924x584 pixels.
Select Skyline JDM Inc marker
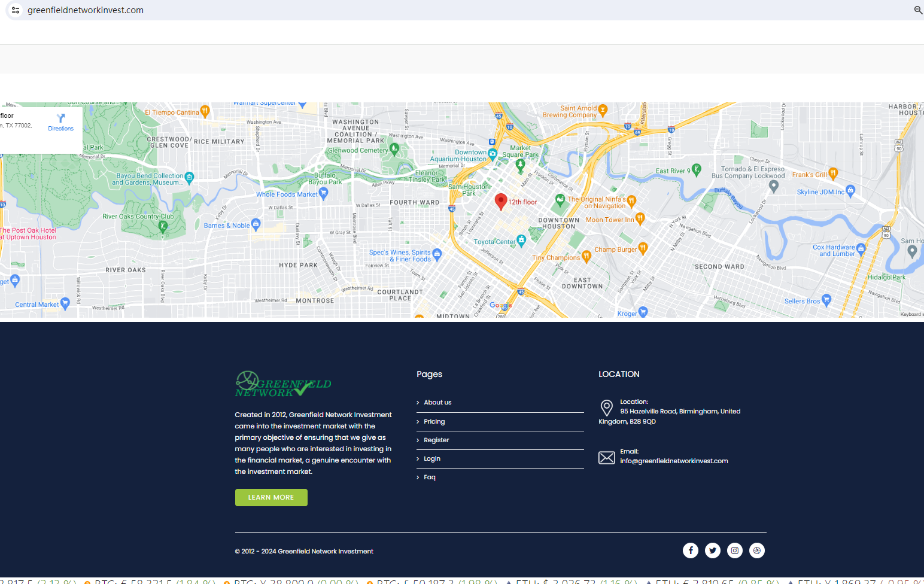pyautogui.click(x=851, y=190)
